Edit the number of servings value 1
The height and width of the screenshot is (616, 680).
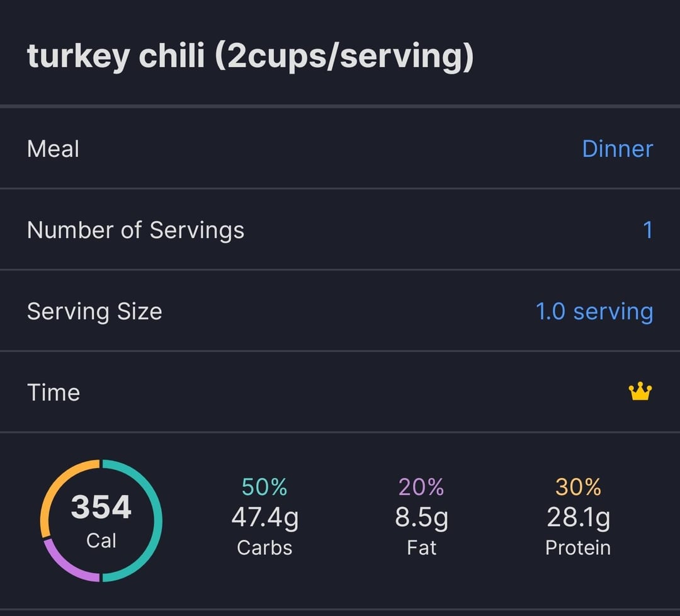647,230
